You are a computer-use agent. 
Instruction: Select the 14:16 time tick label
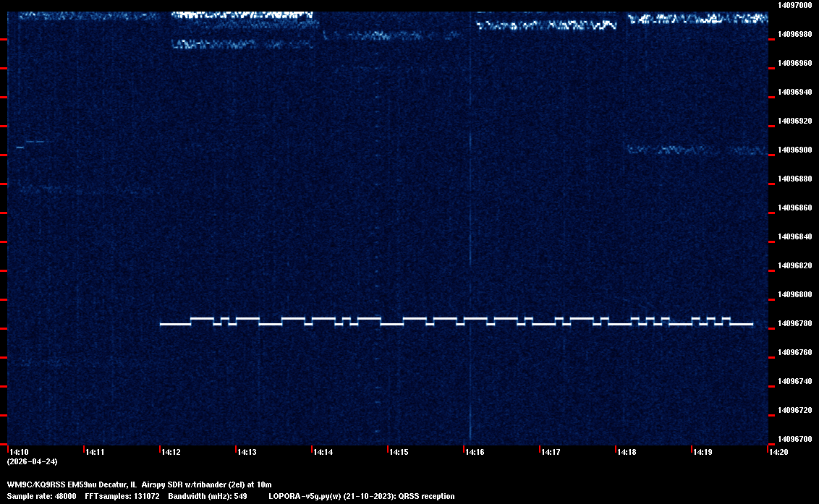(x=475, y=452)
